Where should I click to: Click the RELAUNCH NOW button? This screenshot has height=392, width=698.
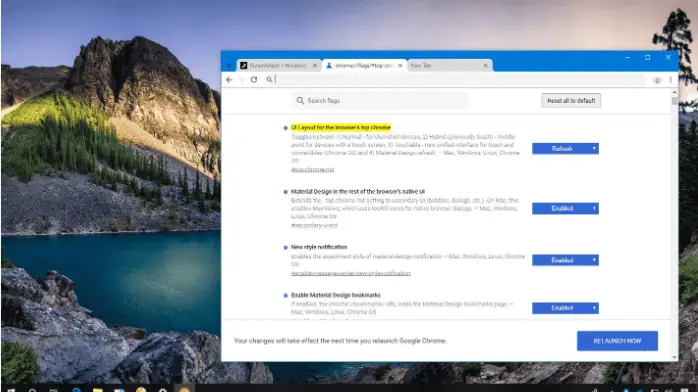point(617,341)
